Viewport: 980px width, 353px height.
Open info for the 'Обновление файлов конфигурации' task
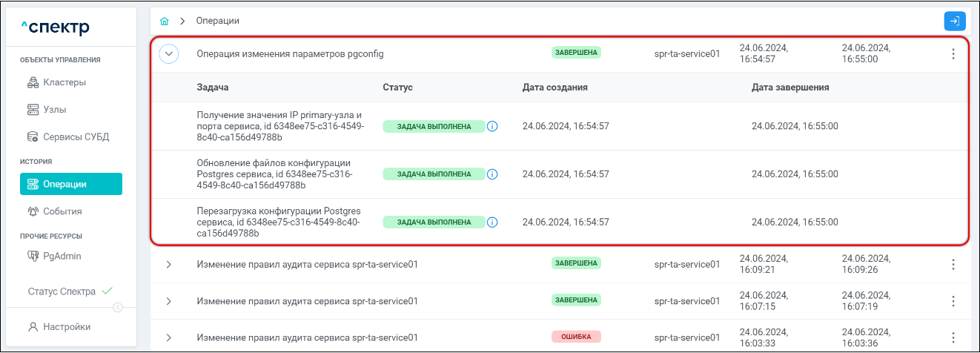(x=492, y=174)
